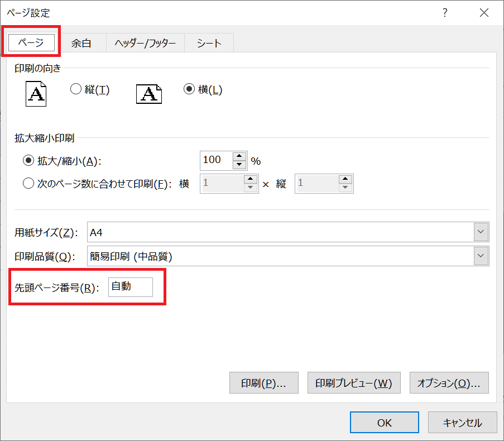Click the landscape orientation page icon
This screenshot has height=441, width=504.
[x=148, y=93]
